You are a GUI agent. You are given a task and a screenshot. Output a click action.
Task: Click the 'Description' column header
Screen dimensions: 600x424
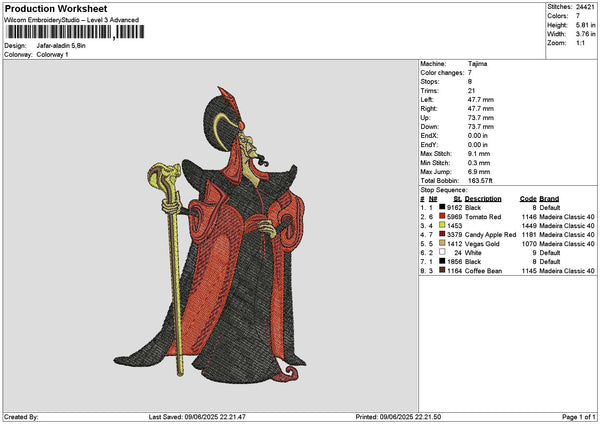(x=483, y=199)
